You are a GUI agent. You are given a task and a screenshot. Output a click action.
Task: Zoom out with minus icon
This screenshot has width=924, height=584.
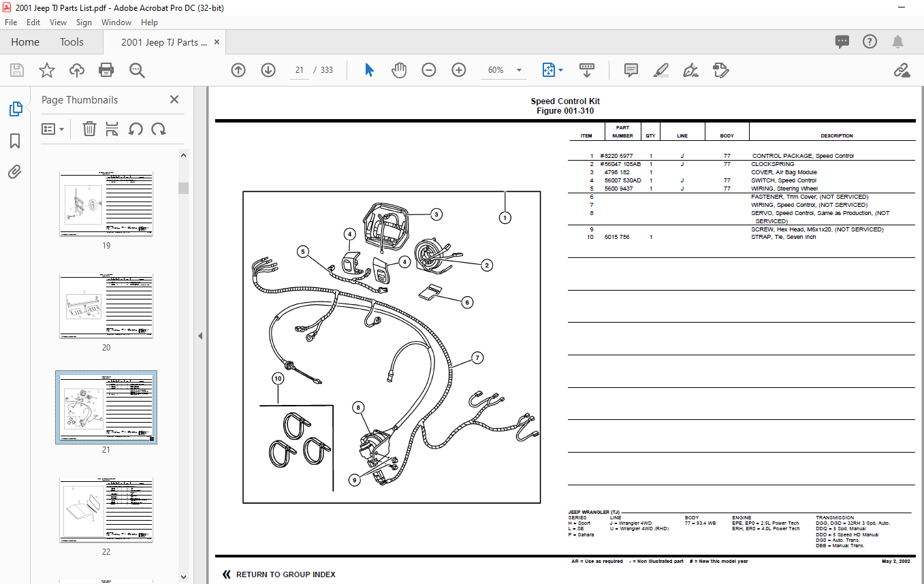coord(429,70)
